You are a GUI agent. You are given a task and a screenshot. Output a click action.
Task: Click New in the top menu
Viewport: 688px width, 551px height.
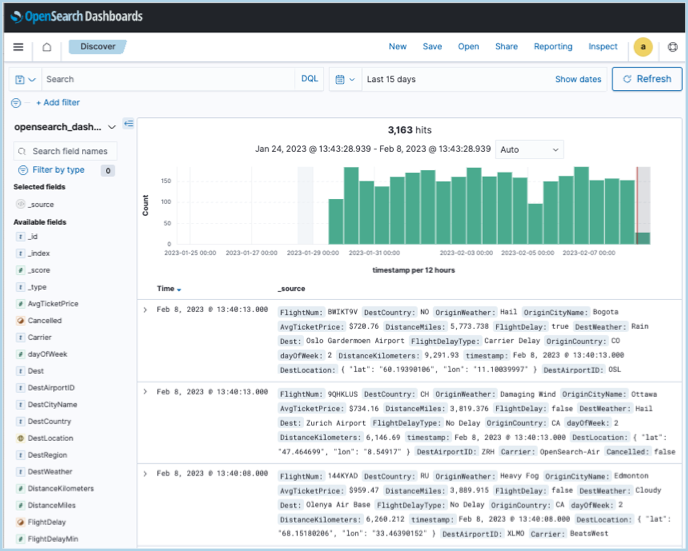tap(398, 47)
